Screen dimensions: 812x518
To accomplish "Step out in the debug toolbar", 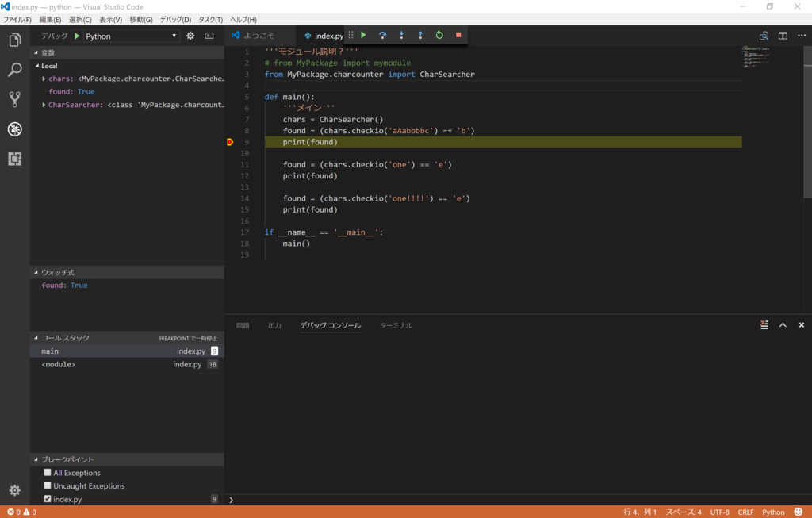I will tap(420, 35).
